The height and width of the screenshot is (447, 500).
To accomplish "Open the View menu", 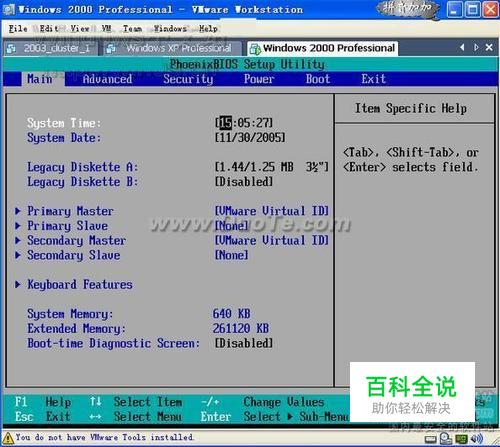I will pos(80,29).
